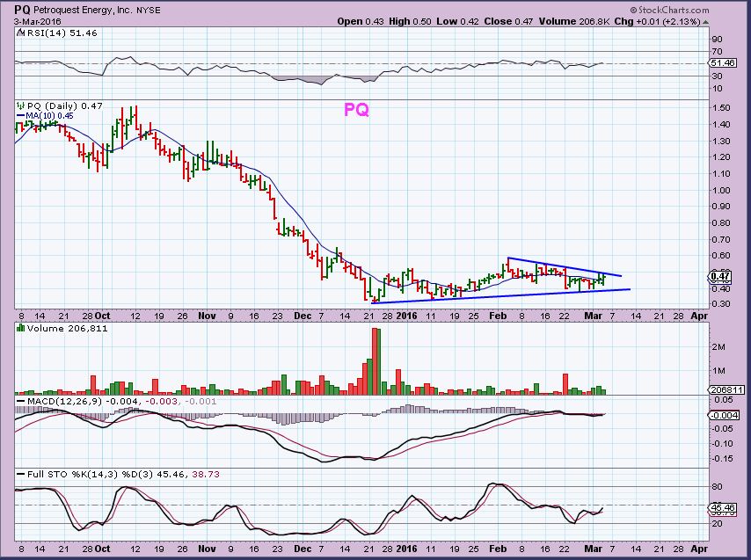Click the -0.004 MACD value tag

click(721, 415)
